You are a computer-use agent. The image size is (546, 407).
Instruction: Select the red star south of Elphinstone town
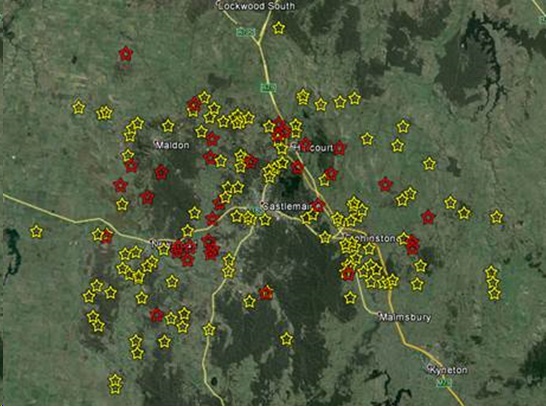coord(348,274)
